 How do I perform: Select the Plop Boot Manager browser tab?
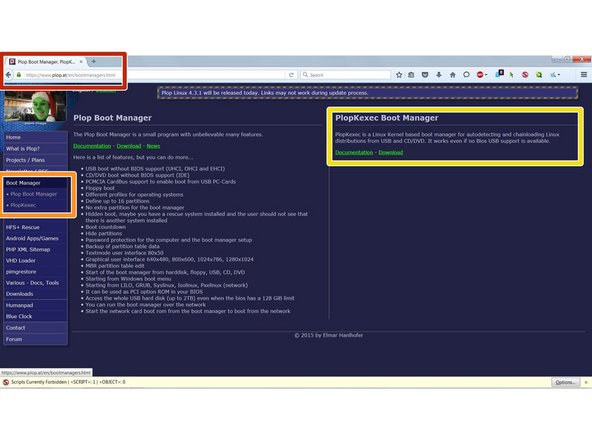tap(46, 62)
